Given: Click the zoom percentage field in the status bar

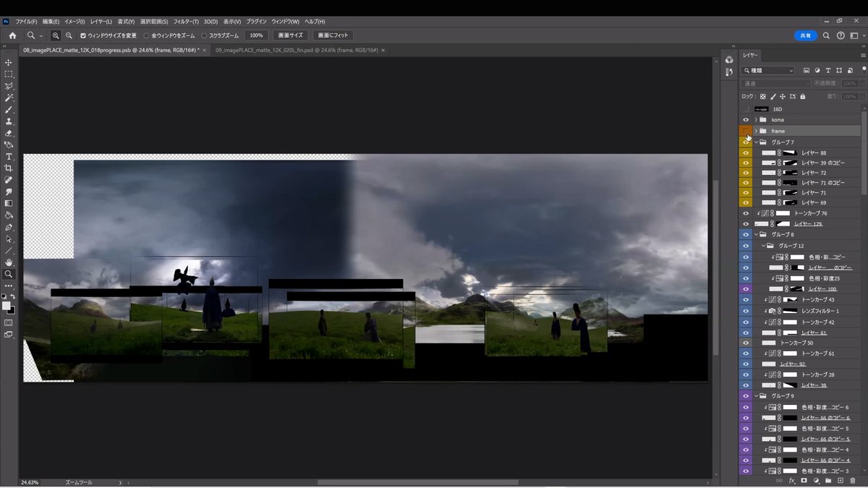Looking at the screenshot, I should [x=30, y=482].
